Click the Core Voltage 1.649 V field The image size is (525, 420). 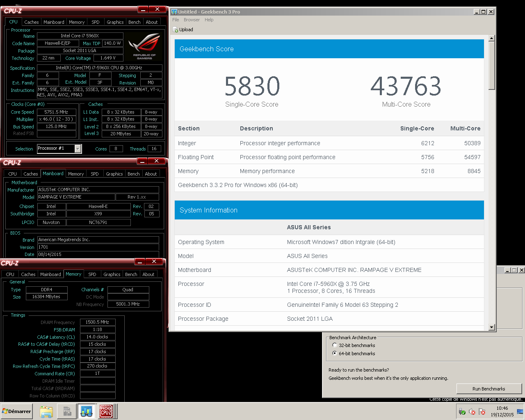108,58
